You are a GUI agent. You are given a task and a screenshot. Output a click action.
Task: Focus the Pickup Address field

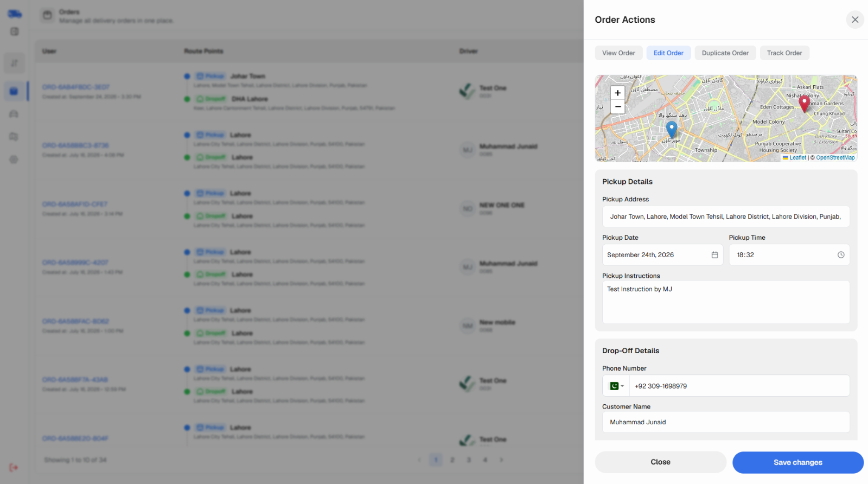(x=726, y=216)
